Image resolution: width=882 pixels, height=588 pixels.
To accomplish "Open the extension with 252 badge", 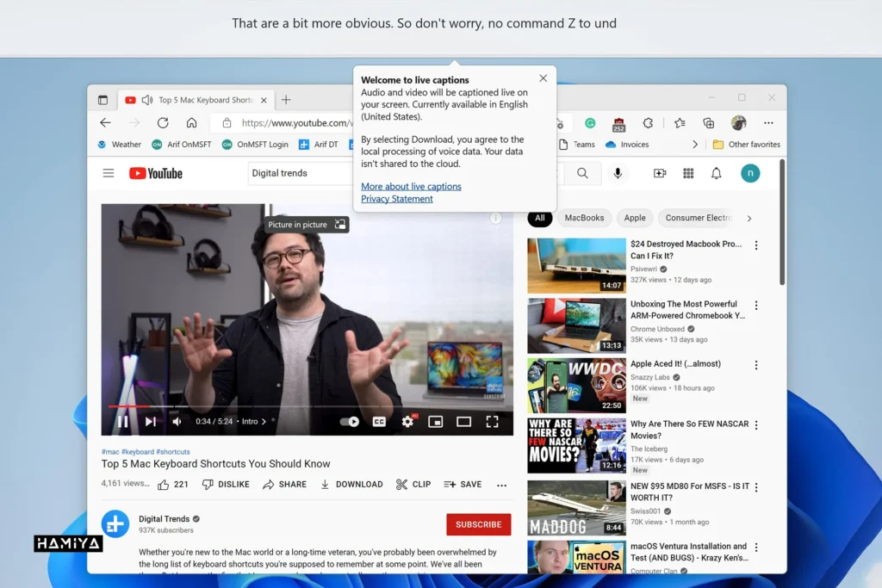I will click(618, 124).
